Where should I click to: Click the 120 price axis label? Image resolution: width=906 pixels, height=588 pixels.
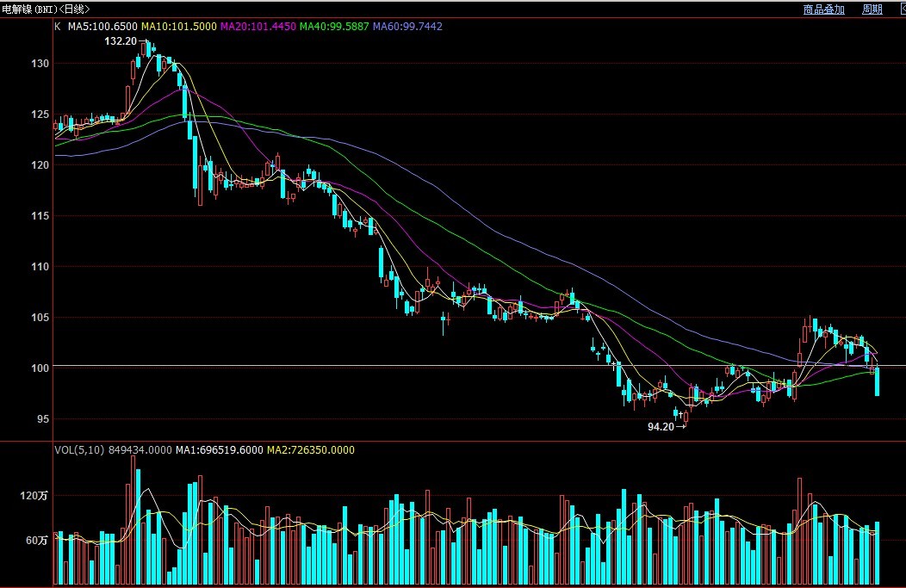(x=40, y=165)
